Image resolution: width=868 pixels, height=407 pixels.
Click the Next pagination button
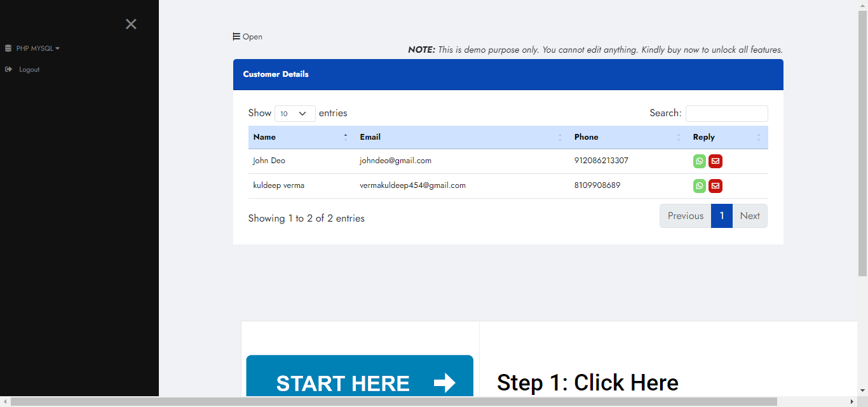pyautogui.click(x=750, y=216)
